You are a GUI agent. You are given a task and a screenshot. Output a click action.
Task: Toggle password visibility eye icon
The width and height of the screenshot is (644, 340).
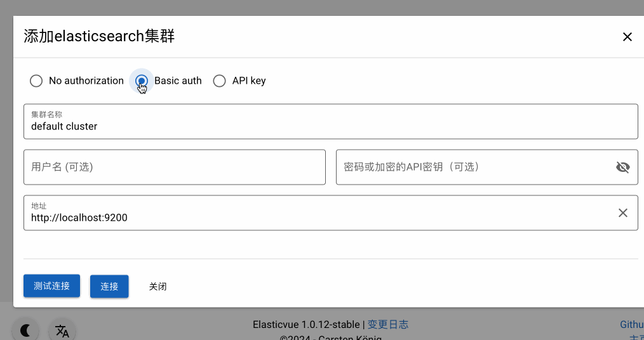click(622, 167)
